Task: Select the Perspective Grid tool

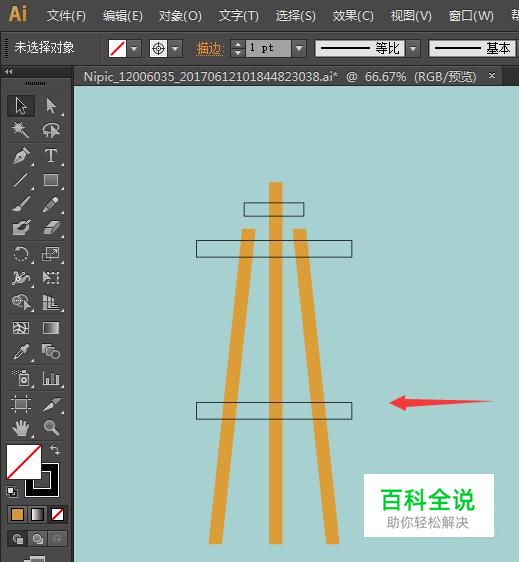Action: click(51, 302)
